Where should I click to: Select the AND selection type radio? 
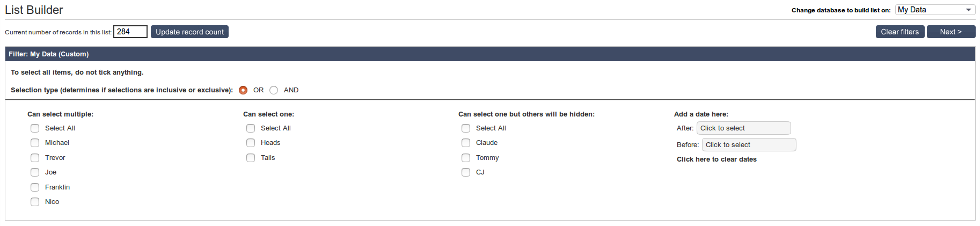[x=274, y=90]
